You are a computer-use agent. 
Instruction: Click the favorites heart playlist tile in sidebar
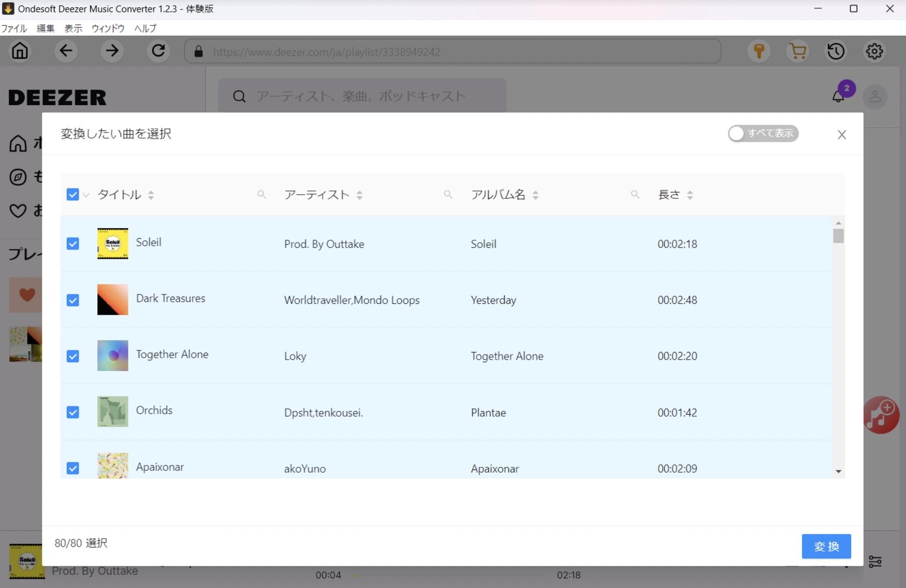25,295
